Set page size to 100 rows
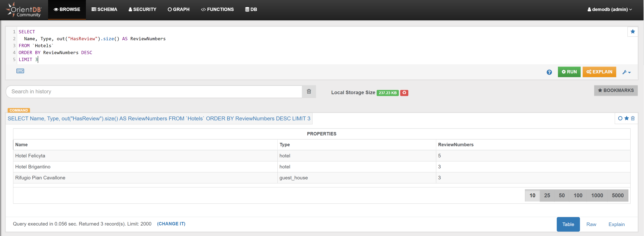644x236 pixels. pos(578,196)
